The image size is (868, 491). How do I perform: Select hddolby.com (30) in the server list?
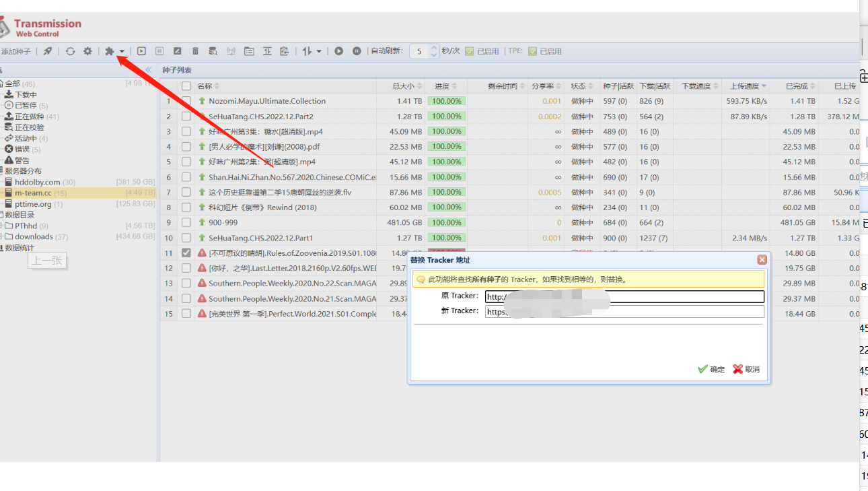point(40,182)
